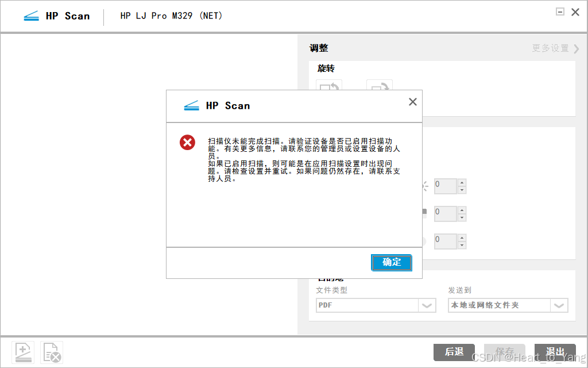Decrease the third adjustment value

[462, 245]
